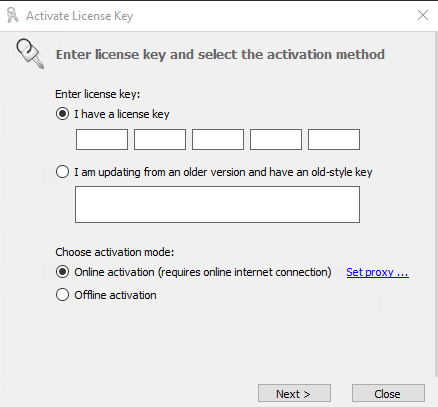
Task: Close the dialog with the title bar X
Action: (423, 15)
